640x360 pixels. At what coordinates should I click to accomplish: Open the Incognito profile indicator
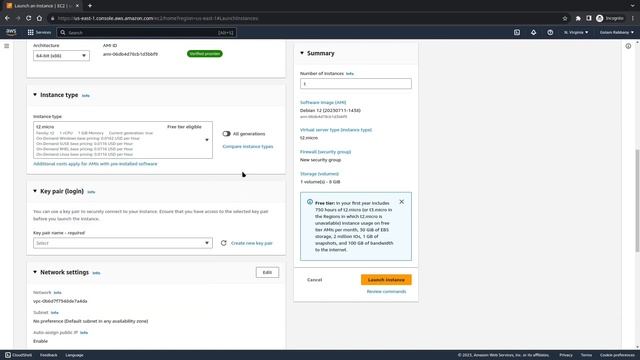tap(610, 18)
